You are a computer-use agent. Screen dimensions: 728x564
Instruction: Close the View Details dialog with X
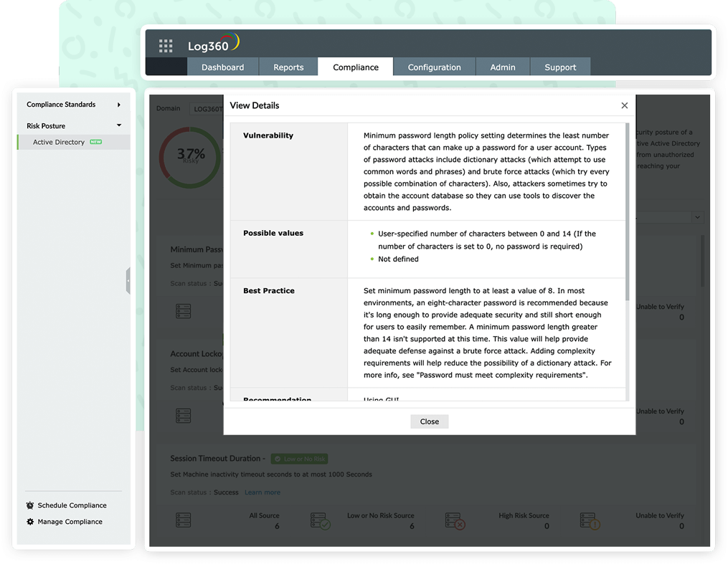click(625, 105)
